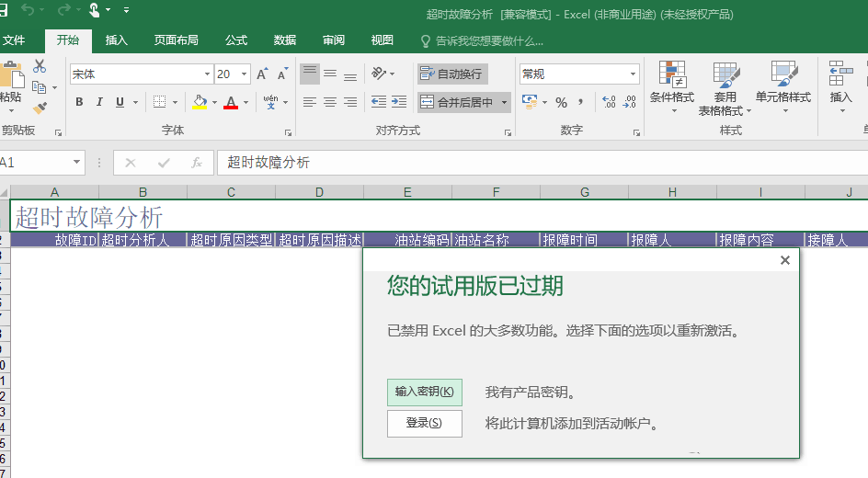Toggle underline formatting

(x=120, y=102)
